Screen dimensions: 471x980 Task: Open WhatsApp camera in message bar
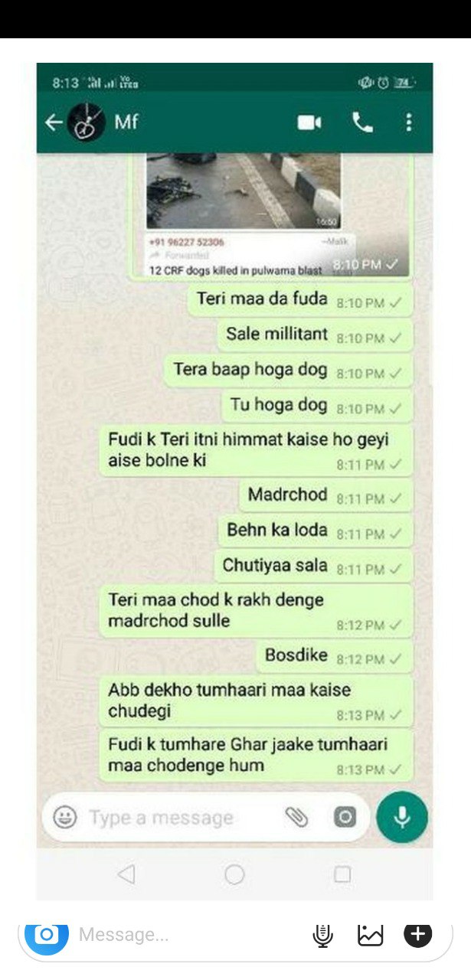pos(345,817)
